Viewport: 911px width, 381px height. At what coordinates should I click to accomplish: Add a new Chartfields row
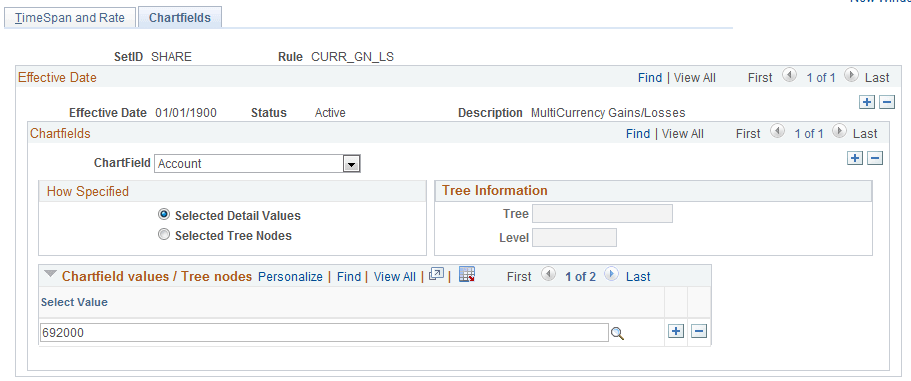click(855, 158)
